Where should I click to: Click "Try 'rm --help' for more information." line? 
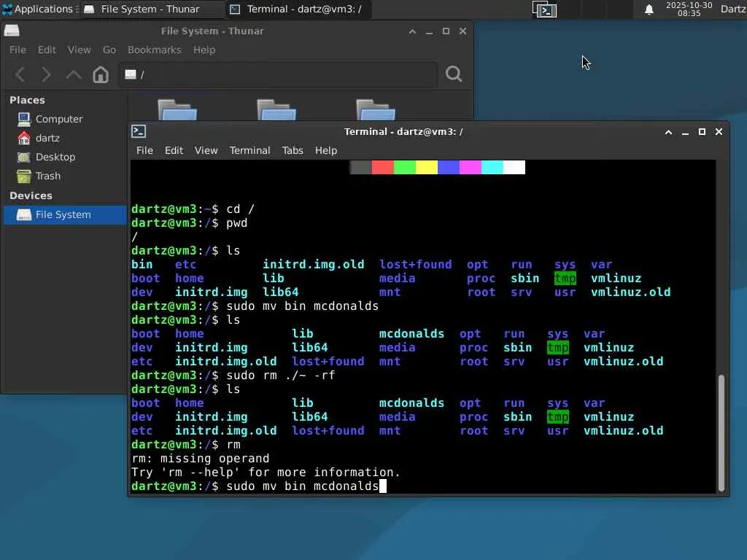pos(266,472)
